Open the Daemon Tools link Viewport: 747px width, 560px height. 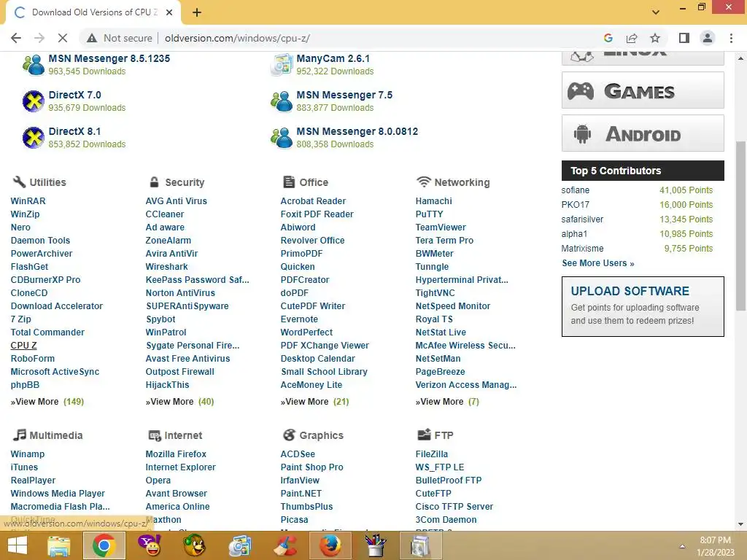40,241
